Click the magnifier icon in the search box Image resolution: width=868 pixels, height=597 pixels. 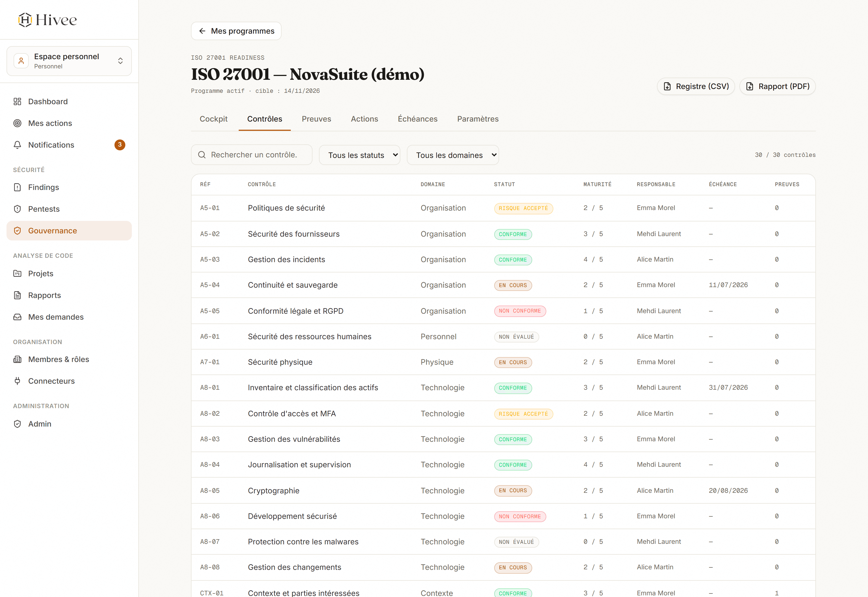click(x=202, y=155)
